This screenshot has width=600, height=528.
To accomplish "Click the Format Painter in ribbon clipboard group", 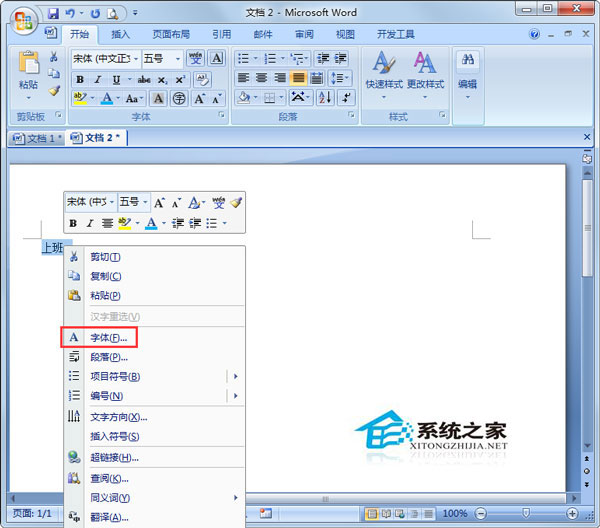I will click(x=54, y=91).
